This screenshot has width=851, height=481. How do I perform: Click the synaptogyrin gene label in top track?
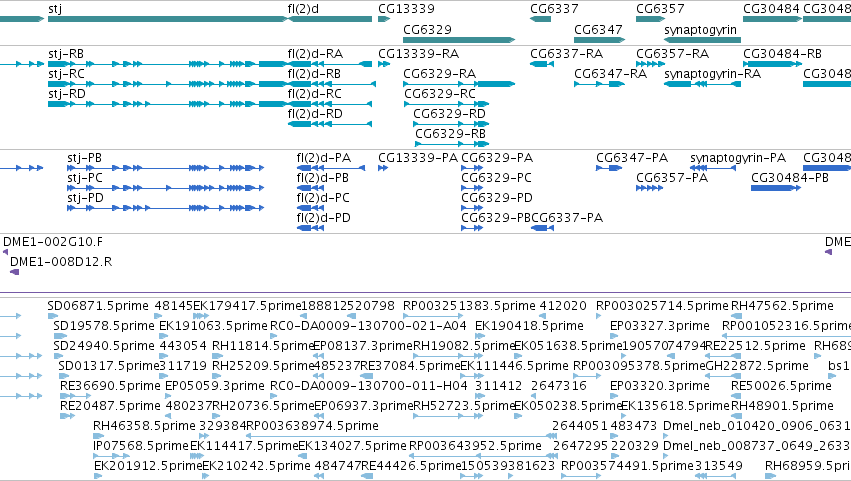pyautogui.click(x=701, y=30)
